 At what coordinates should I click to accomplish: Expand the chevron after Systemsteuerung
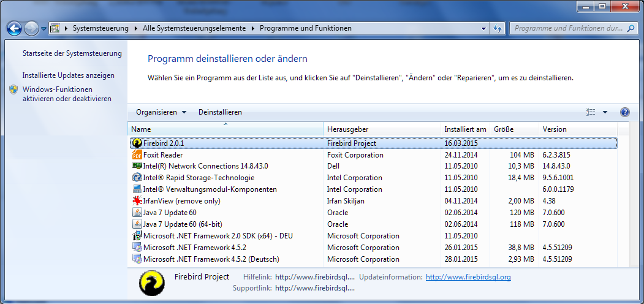pos(137,28)
